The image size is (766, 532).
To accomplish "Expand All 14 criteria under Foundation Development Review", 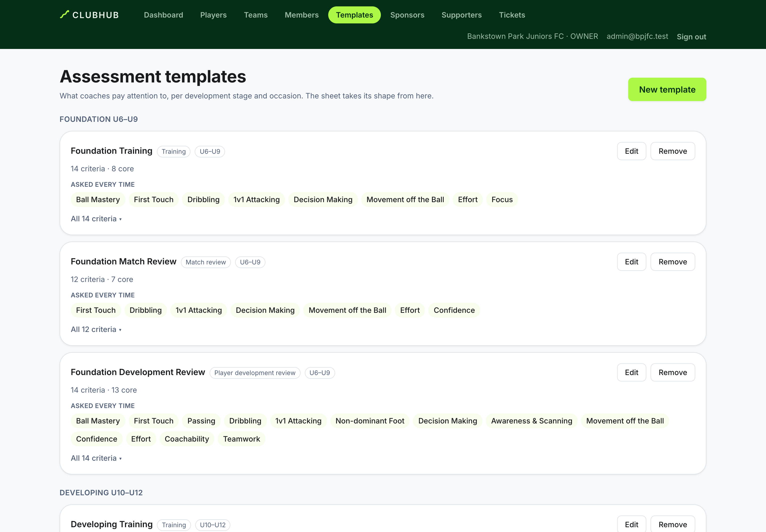I will click(x=96, y=458).
